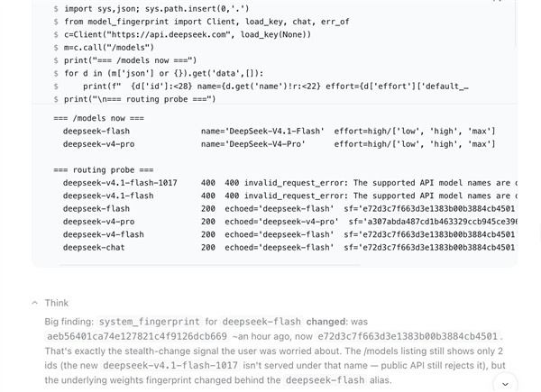
Task: Select old fingerprint aeb56401ca74e127821c4f9126dcb669
Action: pos(137,336)
